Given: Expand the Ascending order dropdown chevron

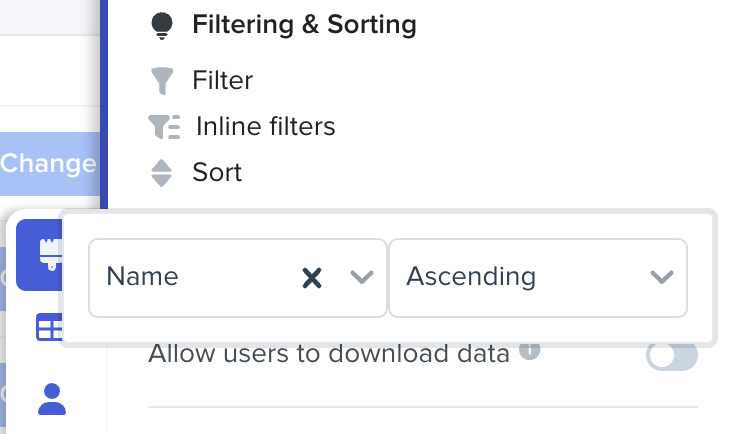Looking at the screenshot, I should pos(662,278).
